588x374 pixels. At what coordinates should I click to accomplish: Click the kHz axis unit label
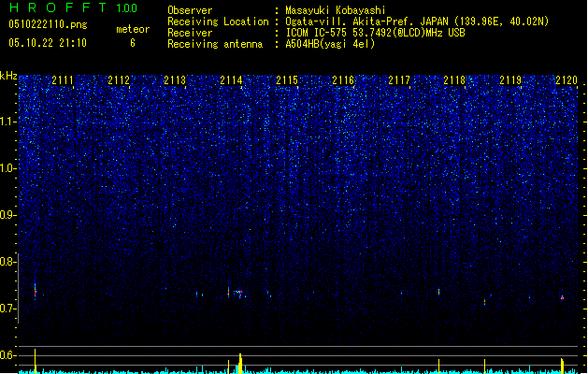(8, 76)
